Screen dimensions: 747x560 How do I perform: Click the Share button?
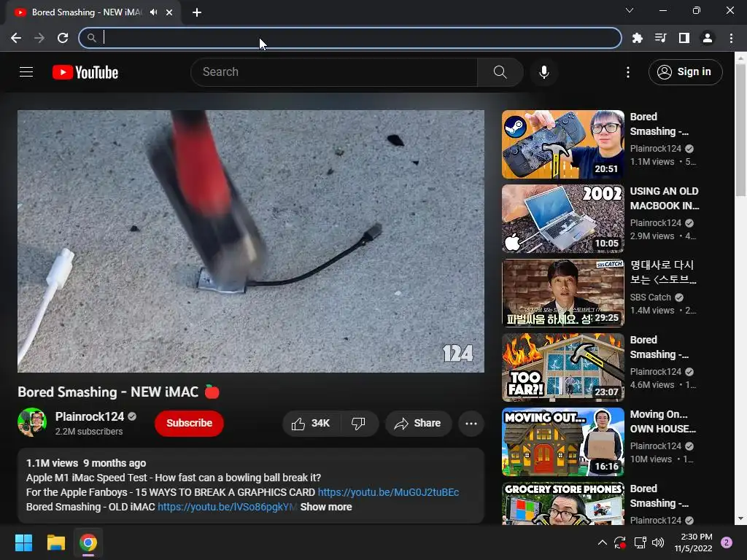click(x=418, y=424)
